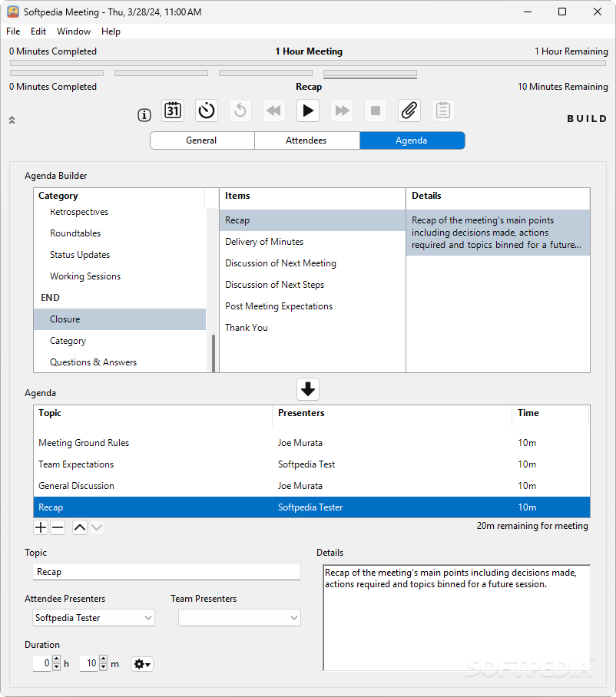Select the Recap item in Items list

point(313,220)
